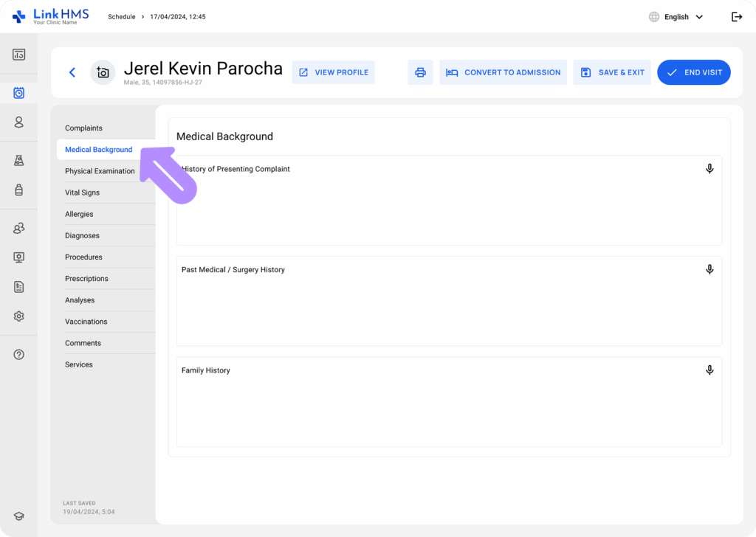Go back using the left arrow
This screenshot has width=756, height=537.
[72, 72]
